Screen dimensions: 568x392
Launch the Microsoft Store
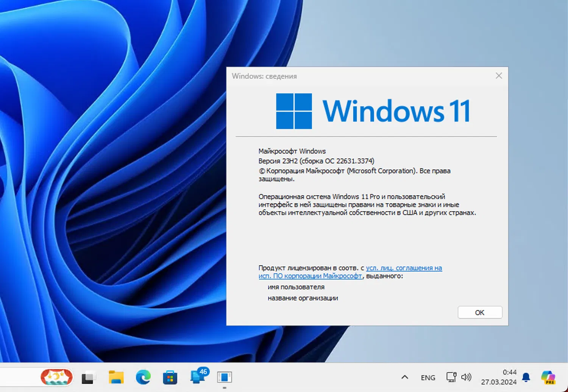point(170,377)
